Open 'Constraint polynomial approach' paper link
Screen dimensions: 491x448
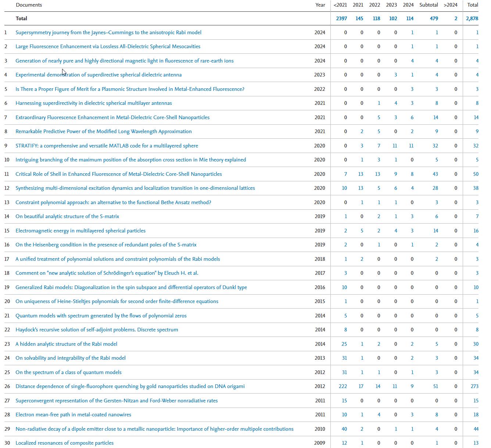(113, 202)
